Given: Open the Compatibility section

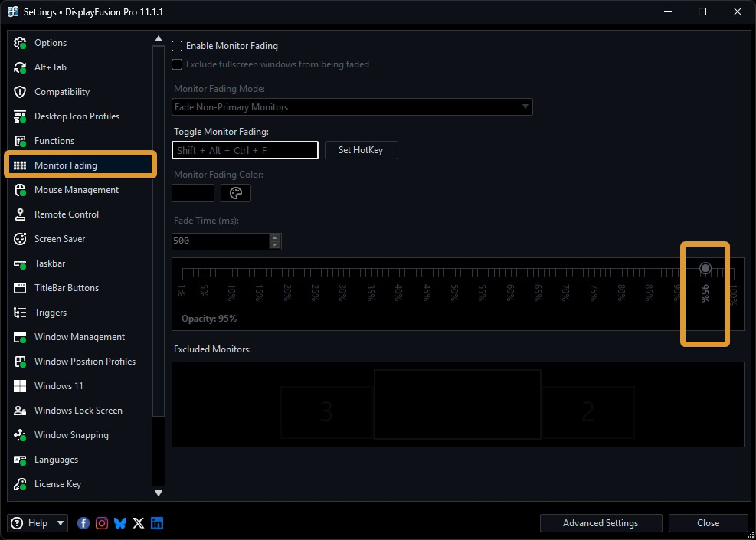Looking at the screenshot, I should (80, 92).
